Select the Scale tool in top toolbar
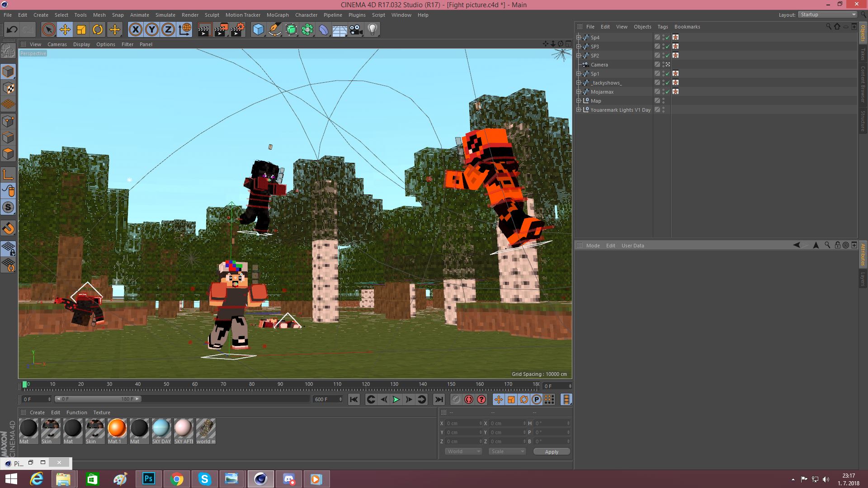 point(81,30)
